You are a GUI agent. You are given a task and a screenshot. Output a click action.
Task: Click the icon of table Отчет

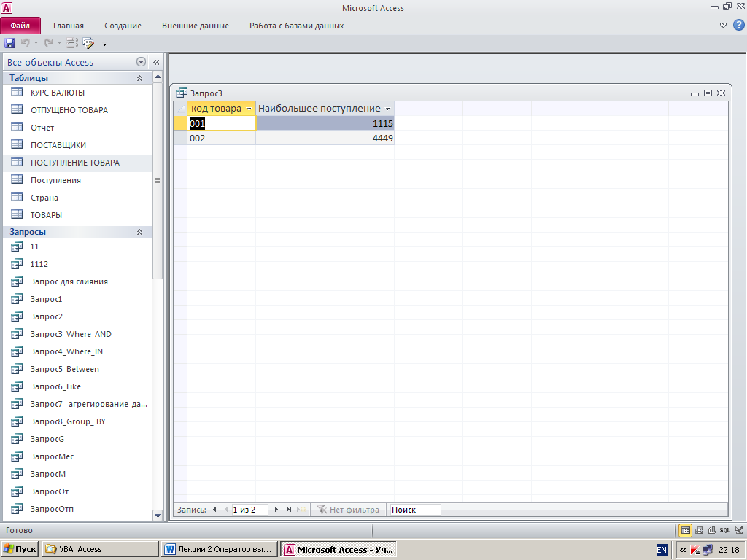[17, 127]
